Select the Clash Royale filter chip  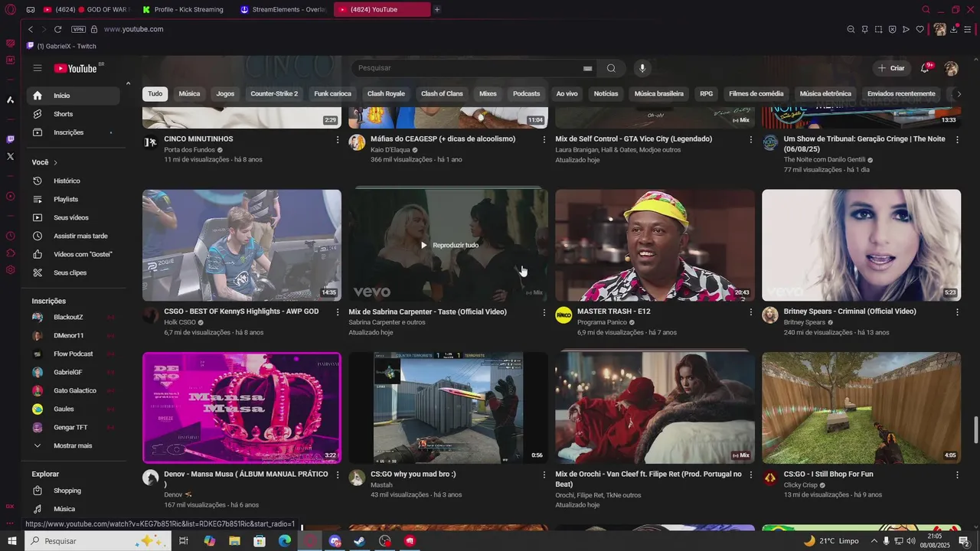[386, 94]
